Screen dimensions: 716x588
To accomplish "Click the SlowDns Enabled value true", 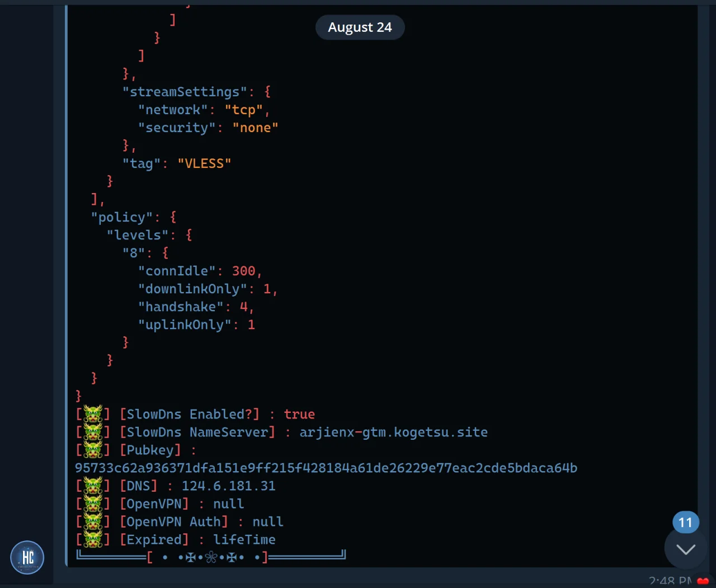I will [x=299, y=414].
